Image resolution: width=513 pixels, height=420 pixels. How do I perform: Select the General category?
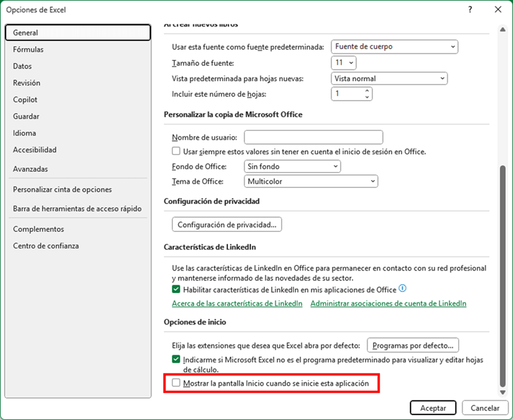click(78, 33)
